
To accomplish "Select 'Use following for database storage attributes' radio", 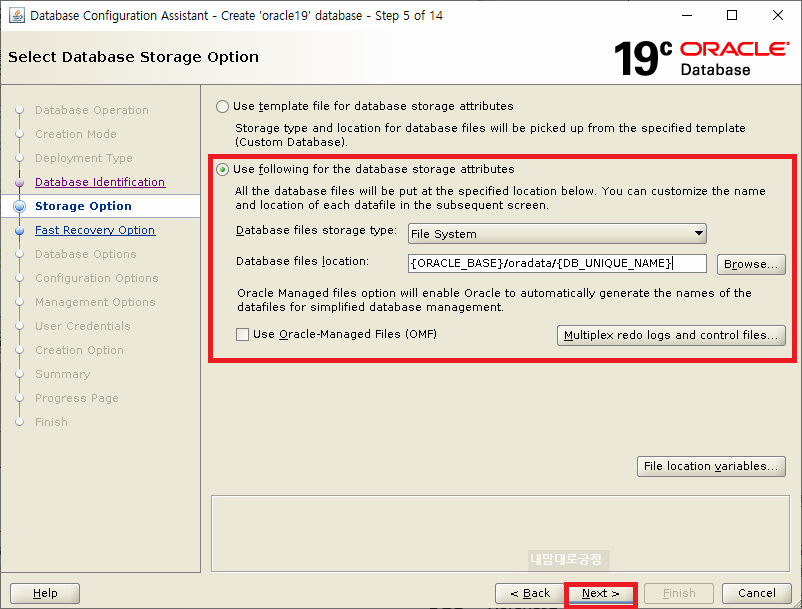I will (222, 169).
